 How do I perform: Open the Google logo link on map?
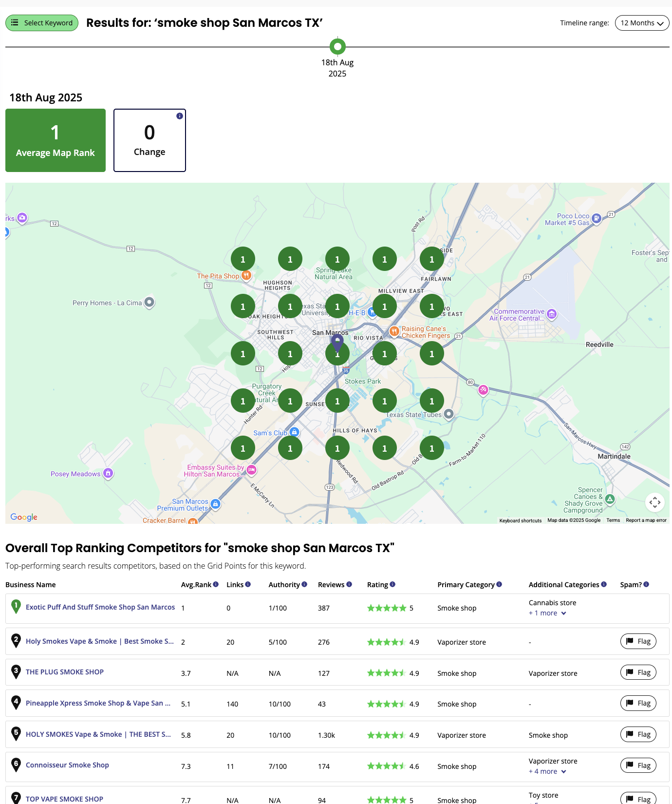[x=24, y=517]
